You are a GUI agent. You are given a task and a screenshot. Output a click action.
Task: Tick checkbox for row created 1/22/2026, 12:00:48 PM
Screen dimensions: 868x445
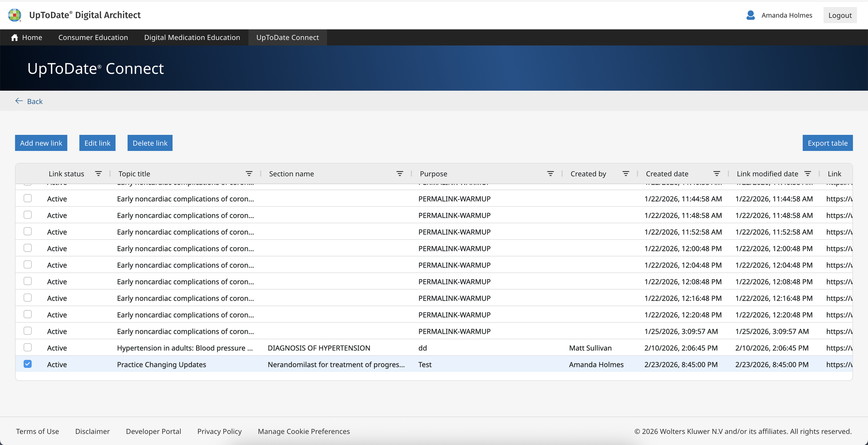[27, 248]
